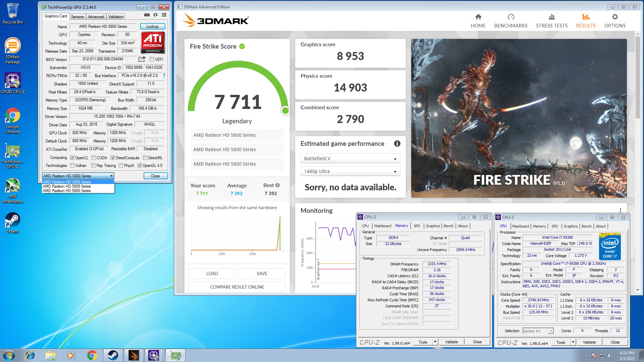Click COMPARE RESULT ONLINE button

pos(237,287)
